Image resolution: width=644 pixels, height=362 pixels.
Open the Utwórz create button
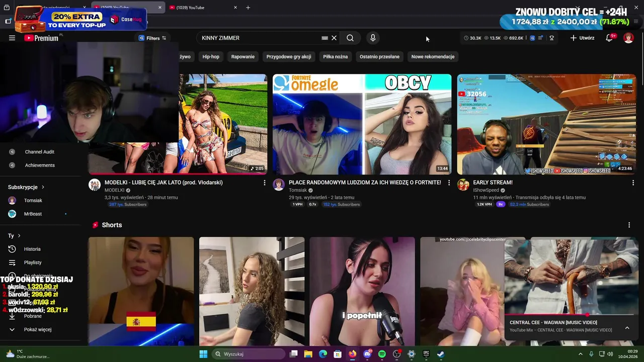(582, 38)
